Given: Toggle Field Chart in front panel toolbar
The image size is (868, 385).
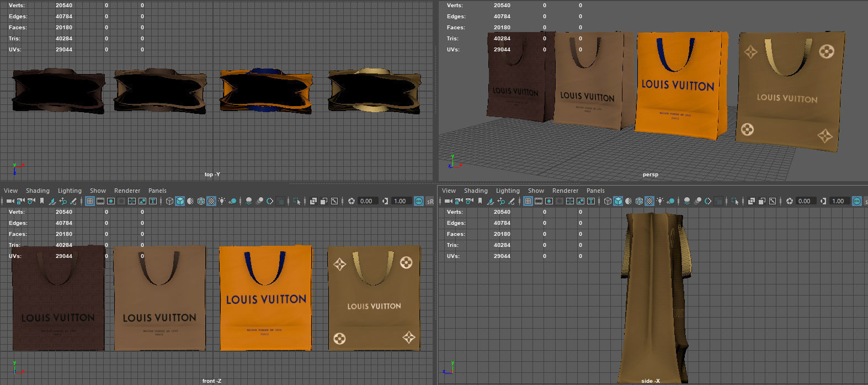Looking at the screenshot, I should (131, 201).
